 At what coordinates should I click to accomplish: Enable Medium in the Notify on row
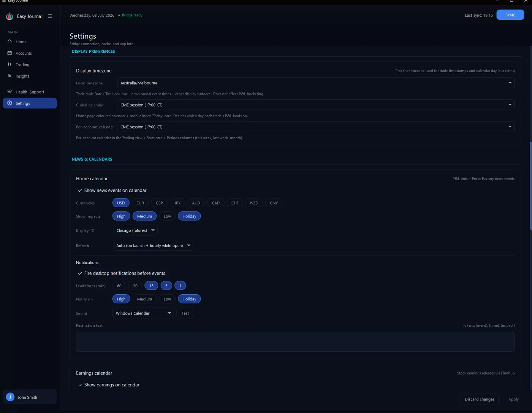coord(144,299)
